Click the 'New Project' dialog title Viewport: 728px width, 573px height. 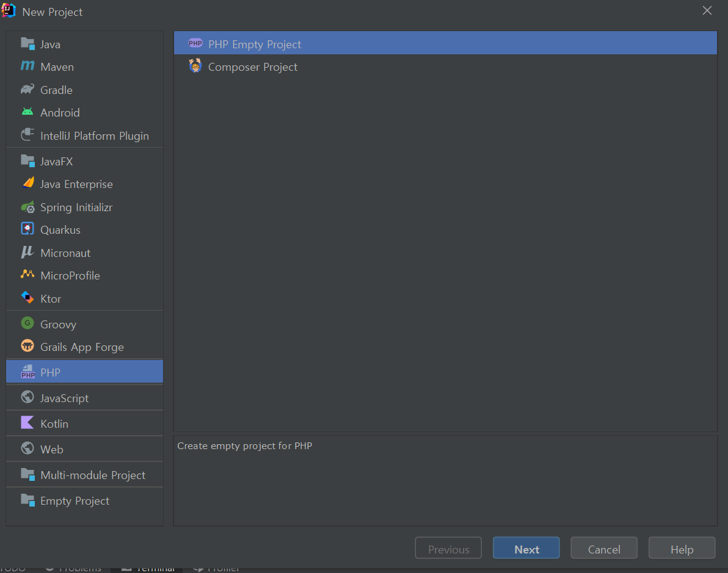(x=53, y=12)
